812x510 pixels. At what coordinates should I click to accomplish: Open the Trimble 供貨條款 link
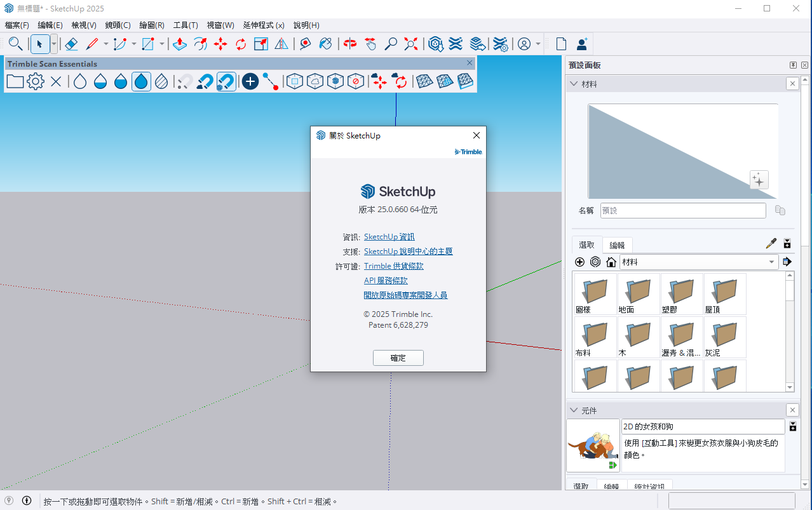(x=394, y=266)
